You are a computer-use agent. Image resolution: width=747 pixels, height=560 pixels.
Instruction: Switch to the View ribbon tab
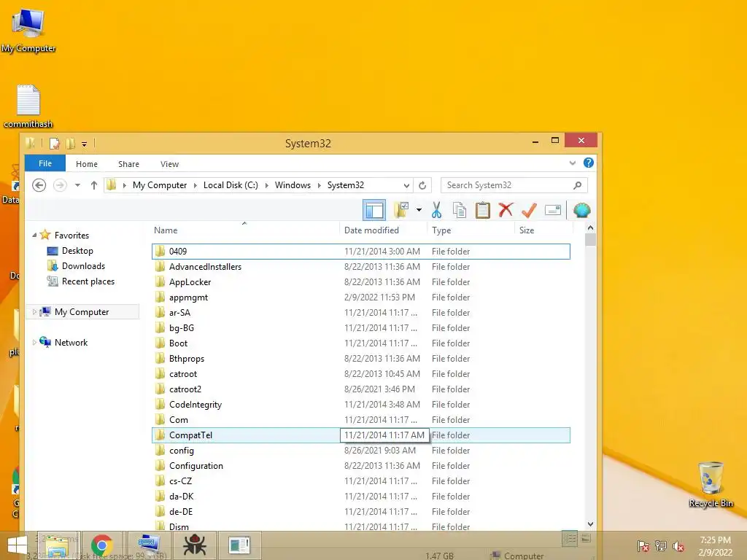coord(169,164)
